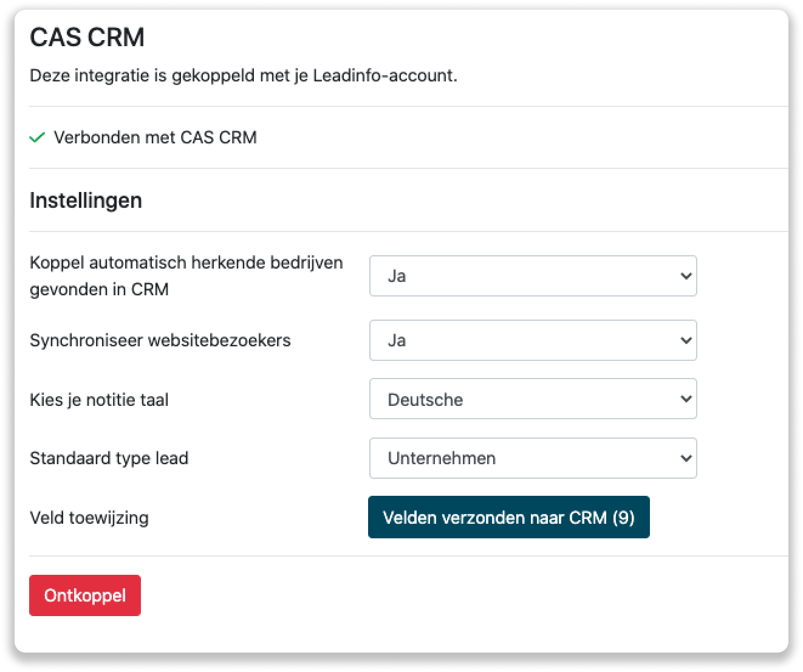Click the chevron on the Standaard type lead dropdown
Image resolution: width=803 pixels, height=672 pixels.
click(x=685, y=458)
